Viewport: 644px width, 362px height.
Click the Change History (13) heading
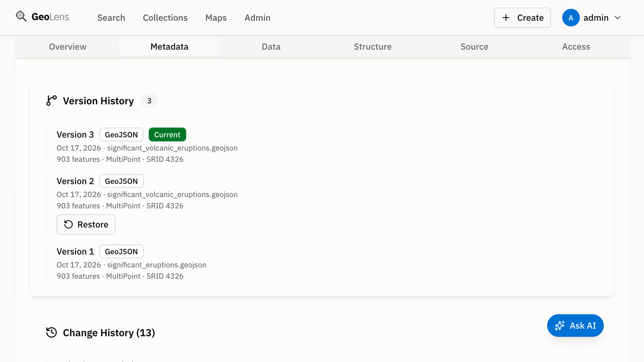[x=109, y=333]
